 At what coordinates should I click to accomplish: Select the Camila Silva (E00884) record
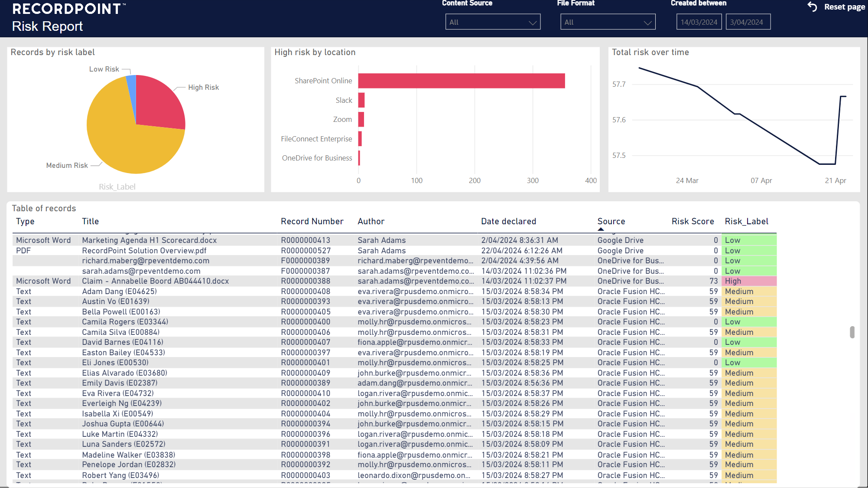point(394,332)
